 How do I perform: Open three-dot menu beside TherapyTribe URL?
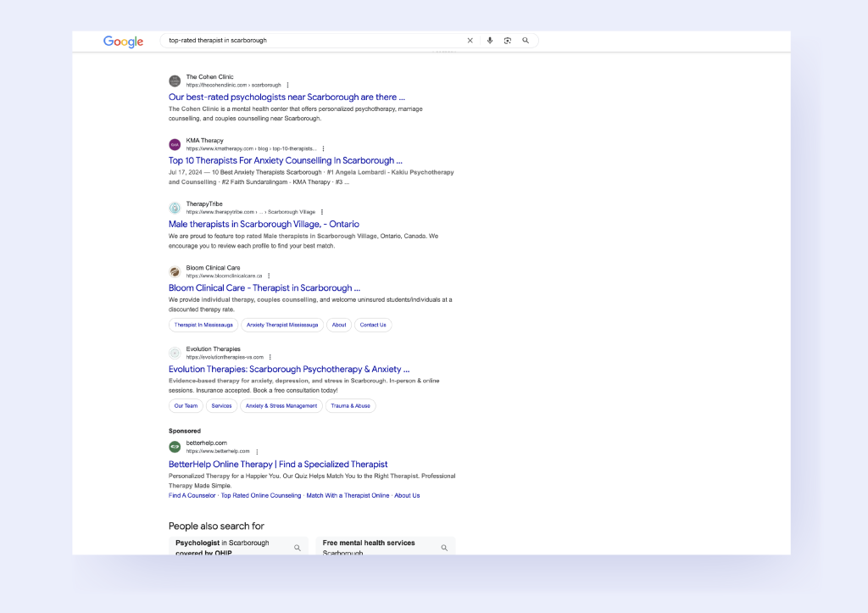pyautogui.click(x=322, y=212)
